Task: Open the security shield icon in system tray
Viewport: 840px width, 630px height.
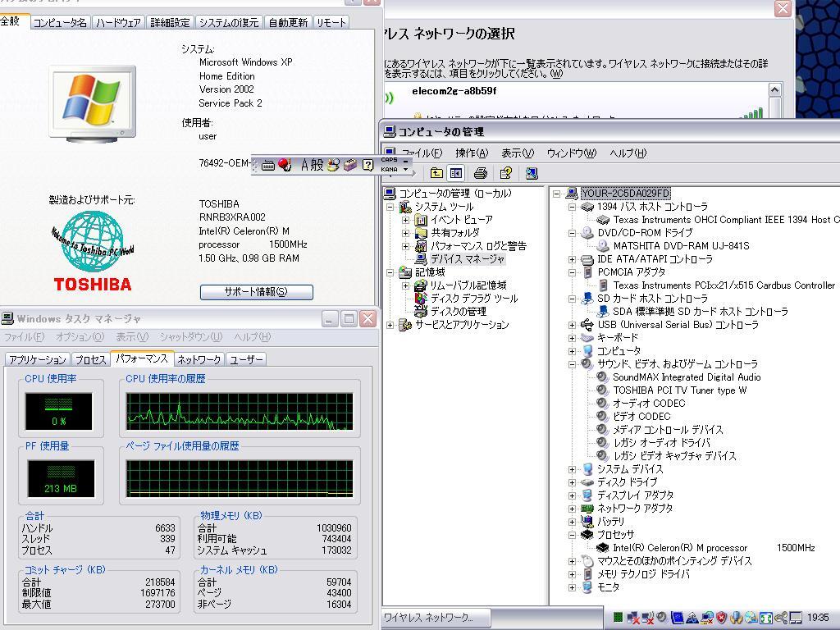Action: [x=721, y=617]
